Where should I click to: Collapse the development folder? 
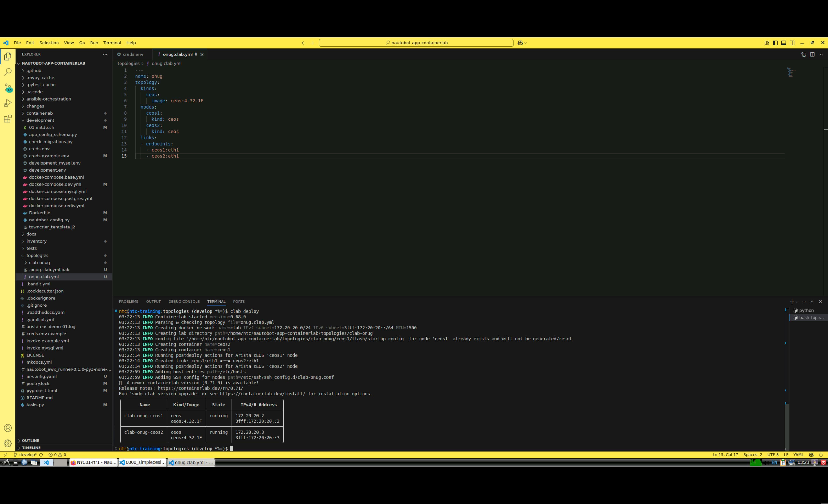click(40, 120)
